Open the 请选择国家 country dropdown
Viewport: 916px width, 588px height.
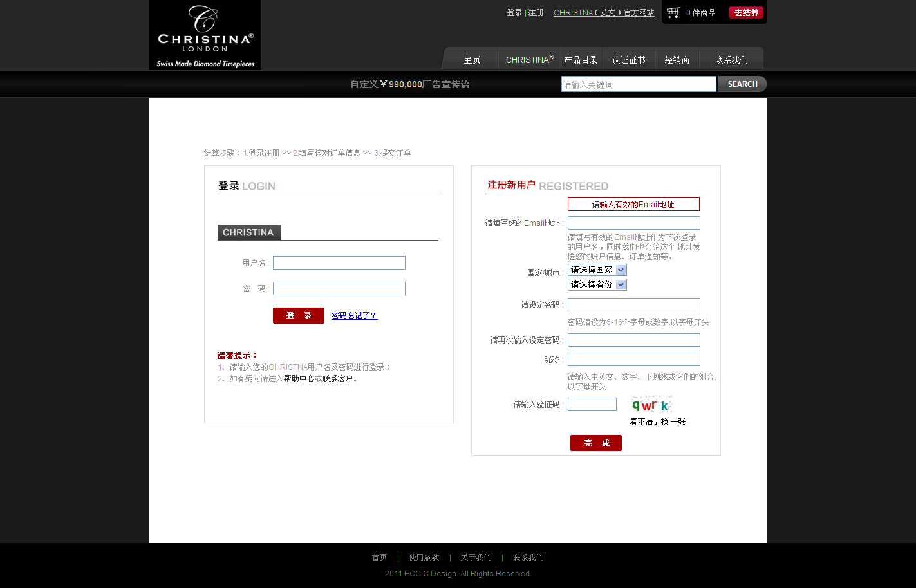tap(597, 270)
